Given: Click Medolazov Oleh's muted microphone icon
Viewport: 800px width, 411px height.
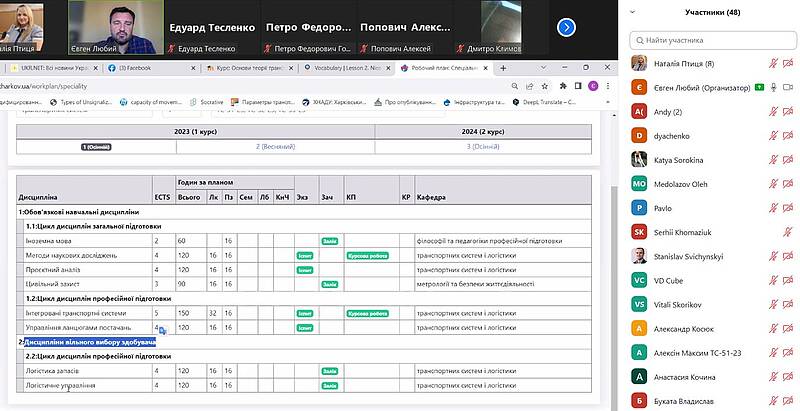Looking at the screenshot, I should [773, 184].
